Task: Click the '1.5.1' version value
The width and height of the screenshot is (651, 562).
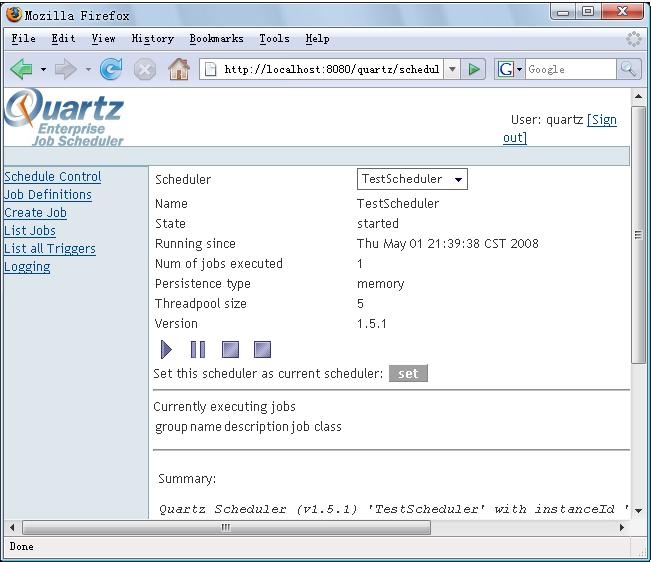Action: 372,324
